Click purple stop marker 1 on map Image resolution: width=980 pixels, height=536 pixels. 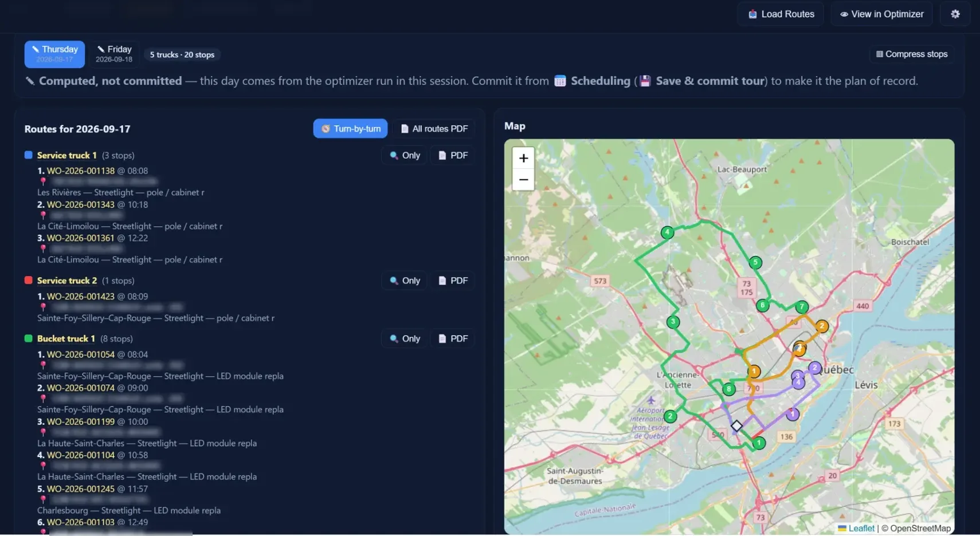[793, 414]
